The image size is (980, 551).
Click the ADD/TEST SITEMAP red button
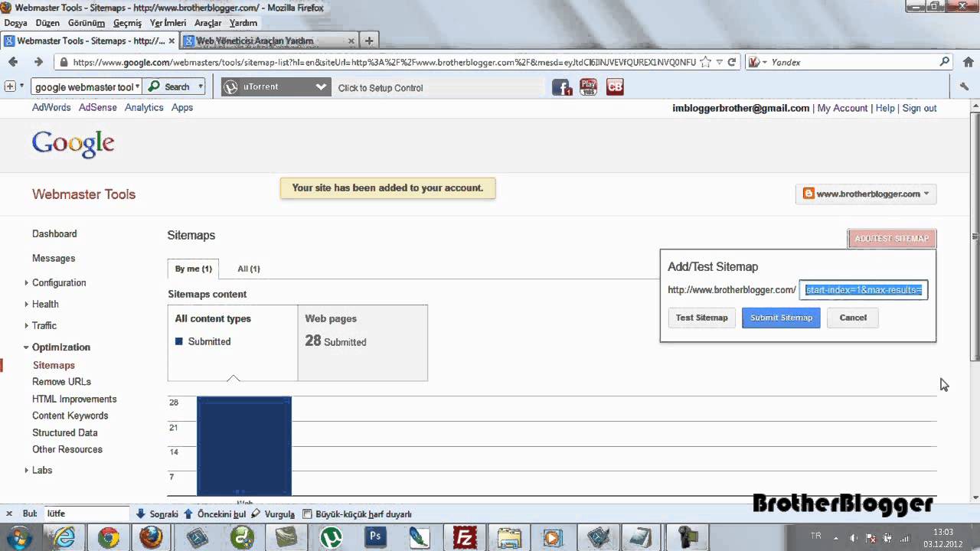click(x=892, y=239)
